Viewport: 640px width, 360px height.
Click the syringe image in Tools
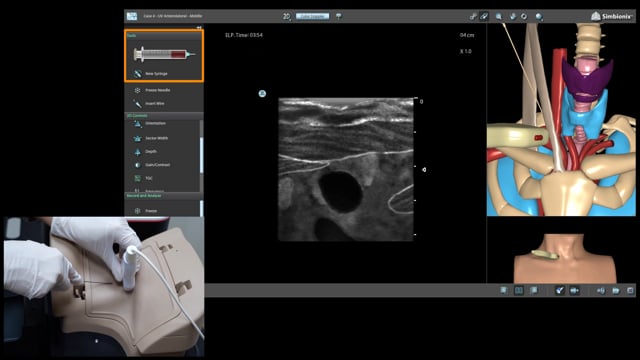pos(164,54)
